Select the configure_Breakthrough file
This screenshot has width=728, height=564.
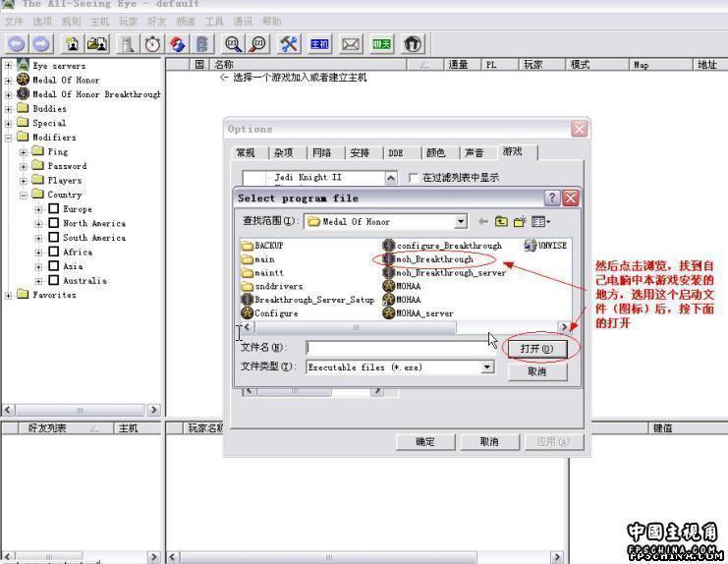tap(442, 245)
